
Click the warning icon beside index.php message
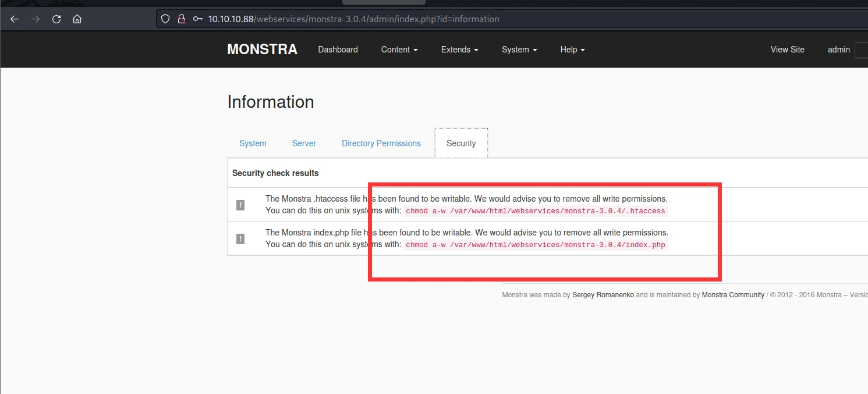[x=240, y=238]
